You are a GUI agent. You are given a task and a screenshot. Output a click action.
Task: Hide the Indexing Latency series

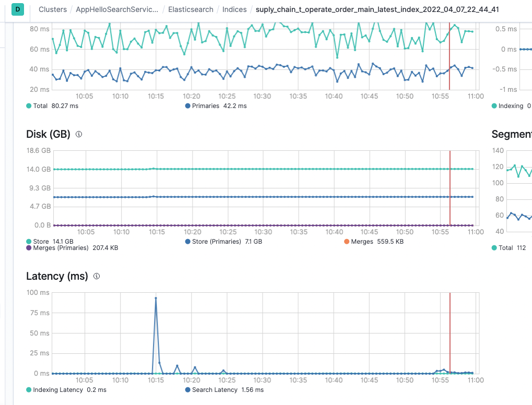pos(66,390)
